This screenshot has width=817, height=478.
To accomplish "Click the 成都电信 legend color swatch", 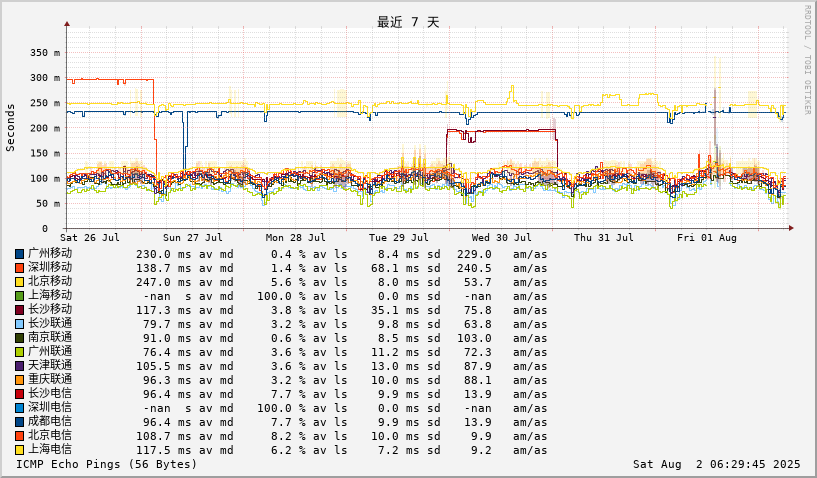I will [19, 423].
